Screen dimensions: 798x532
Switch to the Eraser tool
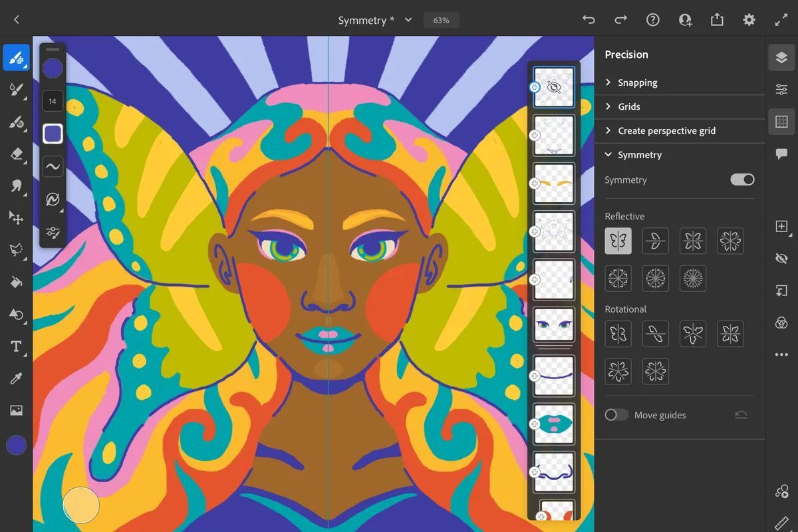[16, 154]
